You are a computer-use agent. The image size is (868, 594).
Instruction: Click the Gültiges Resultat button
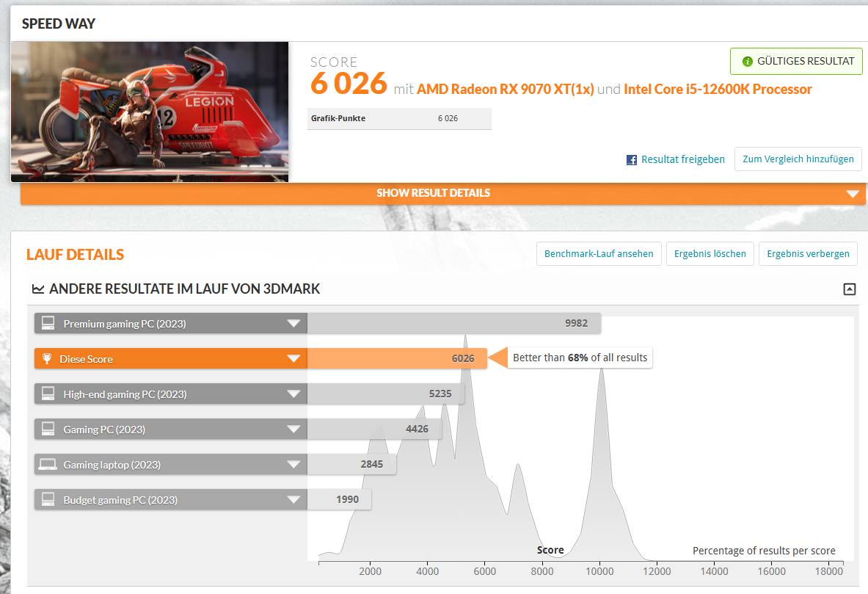[x=796, y=62]
